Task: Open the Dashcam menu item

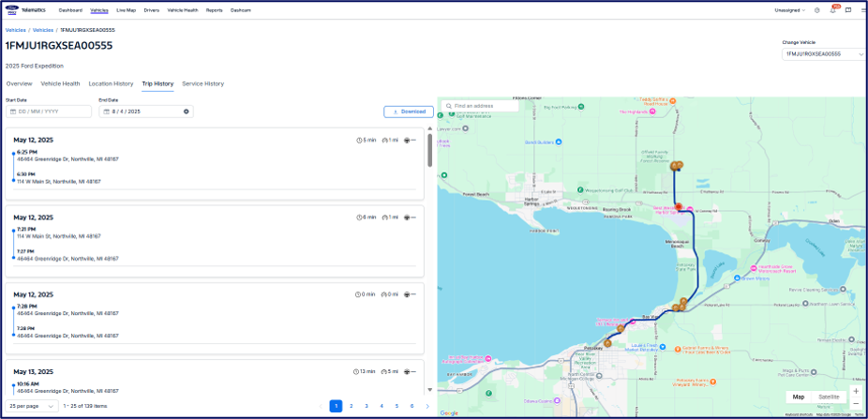Action: click(241, 10)
